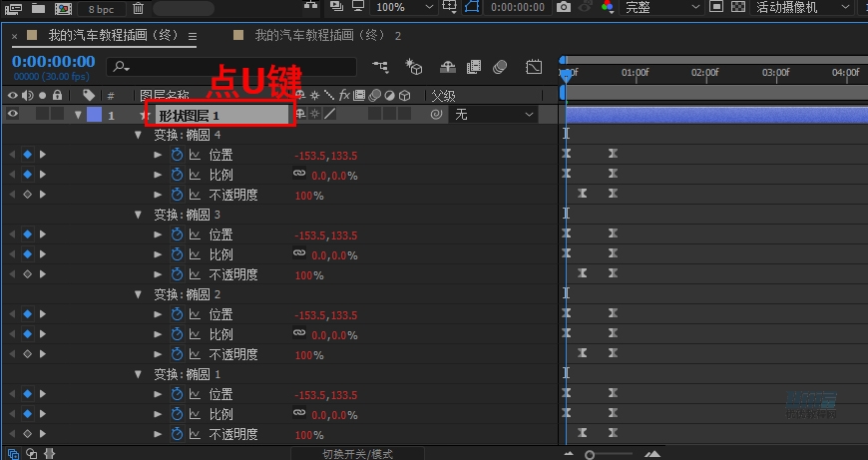
Task: Open the Graph Editor icon
Action: point(534,67)
